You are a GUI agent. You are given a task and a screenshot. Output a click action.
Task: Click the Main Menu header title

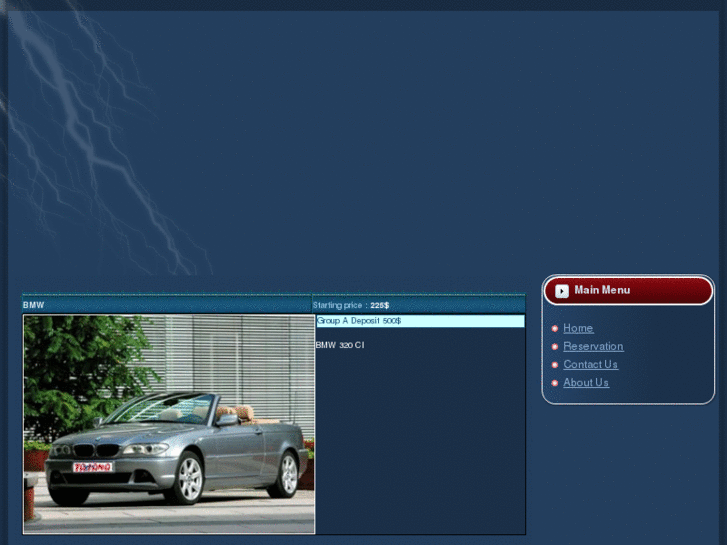click(602, 290)
